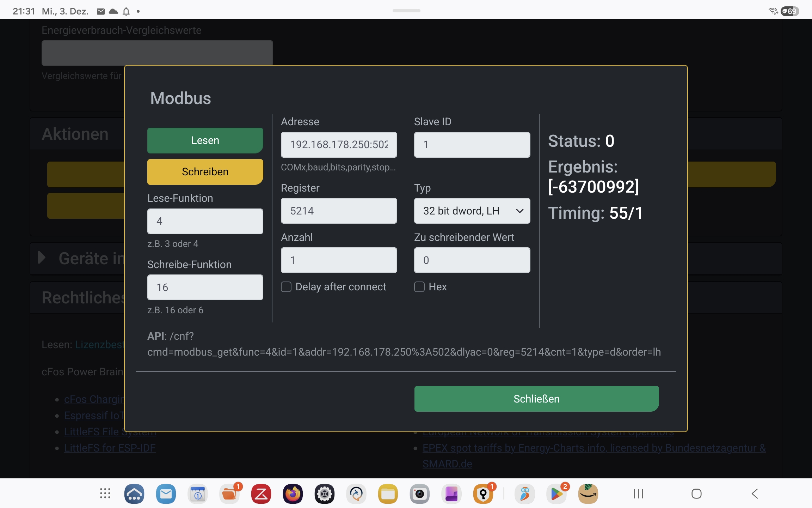This screenshot has height=508, width=812.
Task: Open the yellow Files folder app
Action: 388,494
